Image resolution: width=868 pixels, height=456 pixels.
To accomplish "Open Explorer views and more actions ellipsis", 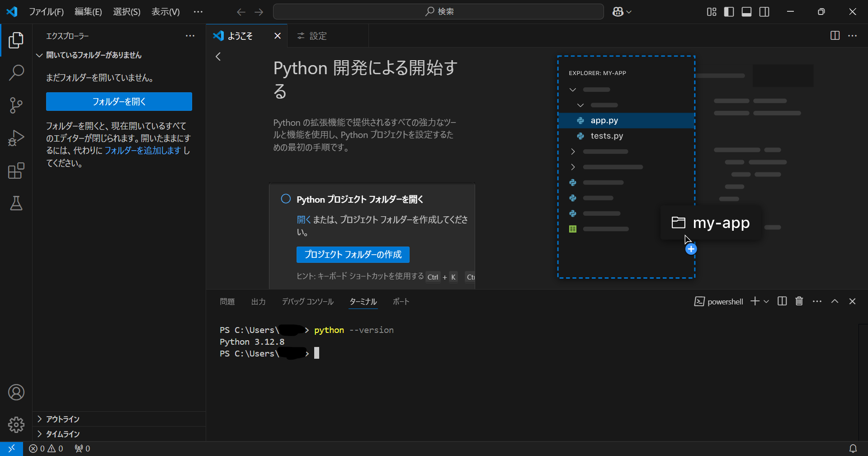I will (190, 36).
